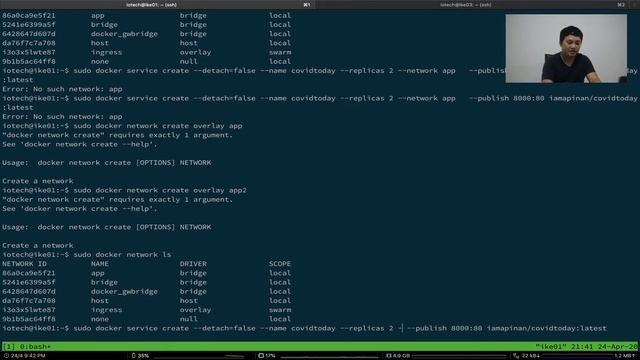Click the tmux session indicator "[1]"
Viewport: 640px width, 360px height.
coord(9,347)
